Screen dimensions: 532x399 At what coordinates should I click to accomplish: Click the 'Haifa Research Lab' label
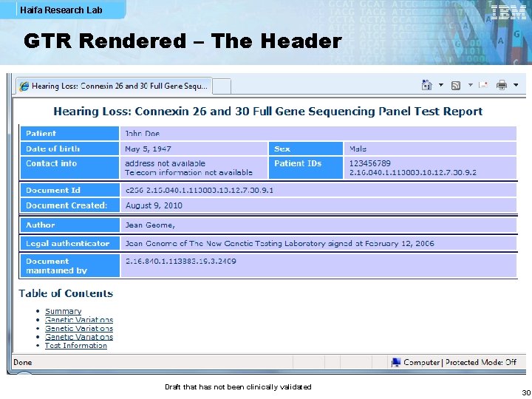pos(61,10)
